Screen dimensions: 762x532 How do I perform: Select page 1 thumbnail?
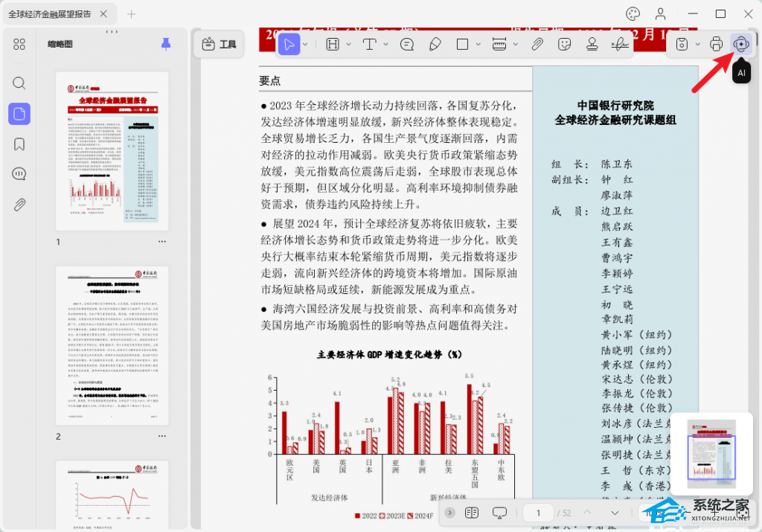(112, 151)
